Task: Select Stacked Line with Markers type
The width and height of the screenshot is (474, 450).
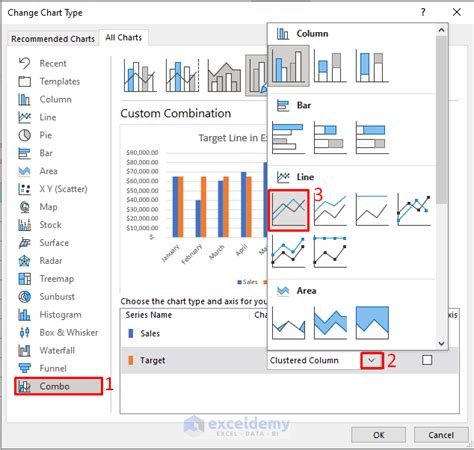Action: click(x=289, y=251)
